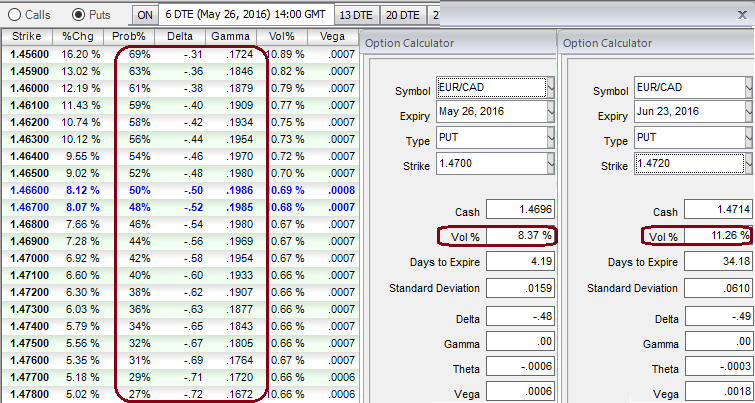Image resolution: width=755 pixels, height=403 pixels.
Task: Select the 1.47100 strike row
Action: click(x=180, y=275)
